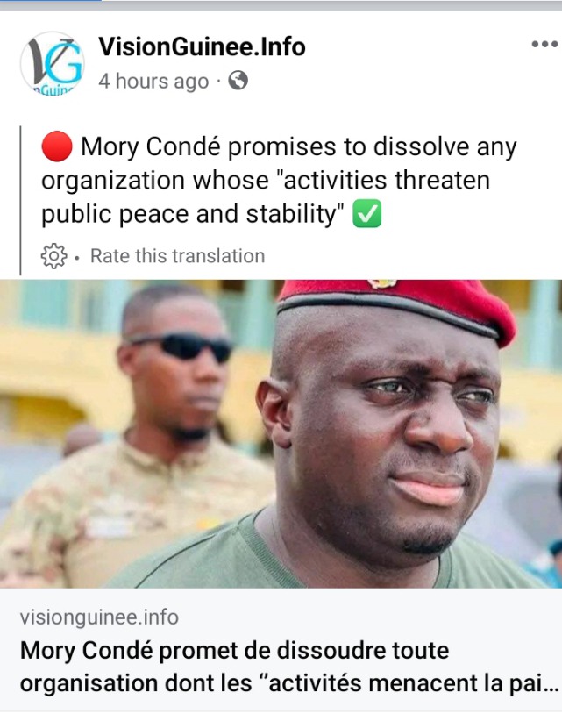Click the red circle emoji in post
Screen dimensions: 562x728
[57, 146]
